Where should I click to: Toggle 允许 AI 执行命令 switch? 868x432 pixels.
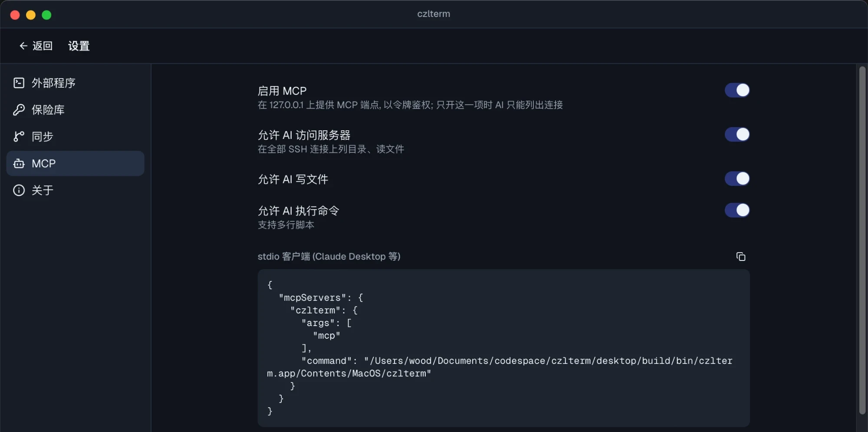[x=737, y=210]
